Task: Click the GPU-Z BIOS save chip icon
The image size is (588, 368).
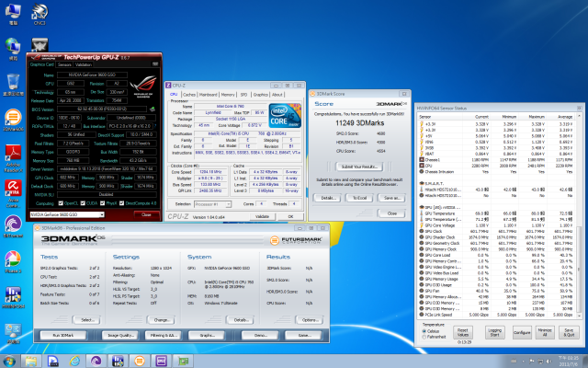Action: (152, 109)
